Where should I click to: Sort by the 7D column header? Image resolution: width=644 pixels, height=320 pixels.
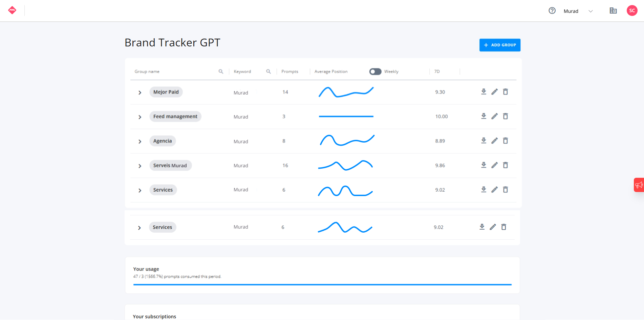(x=437, y=71)
